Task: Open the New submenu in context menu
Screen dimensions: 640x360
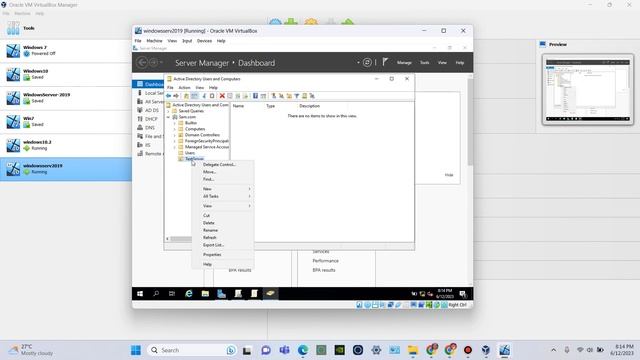Action: pos(223,189)
